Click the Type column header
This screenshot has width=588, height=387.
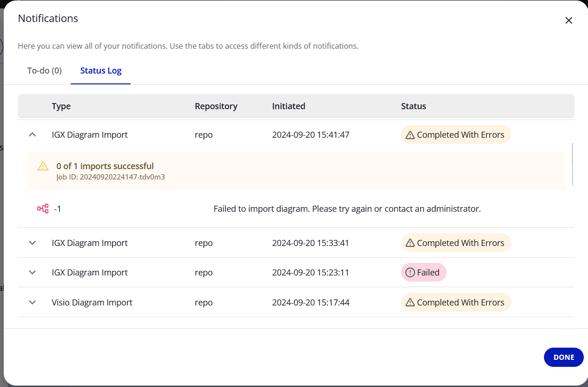61,106
